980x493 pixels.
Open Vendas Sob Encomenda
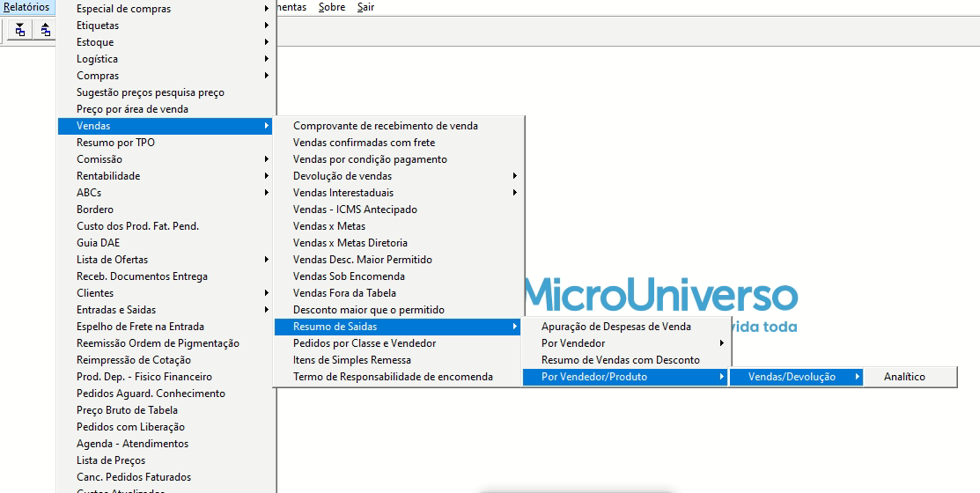tap(397, 276)
